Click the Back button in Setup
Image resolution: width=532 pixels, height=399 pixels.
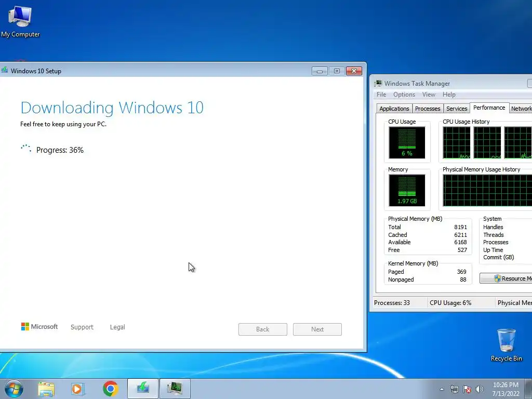coord(262,329)
